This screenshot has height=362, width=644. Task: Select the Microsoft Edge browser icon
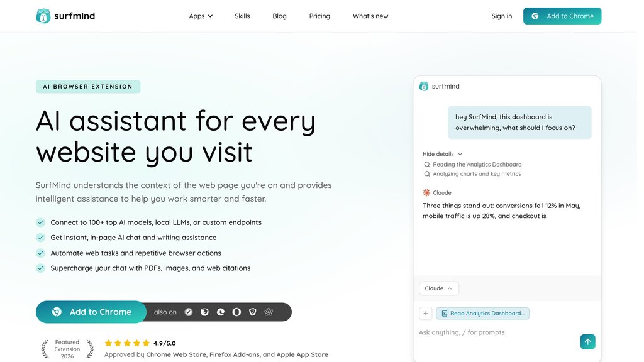tap(221, 312)
